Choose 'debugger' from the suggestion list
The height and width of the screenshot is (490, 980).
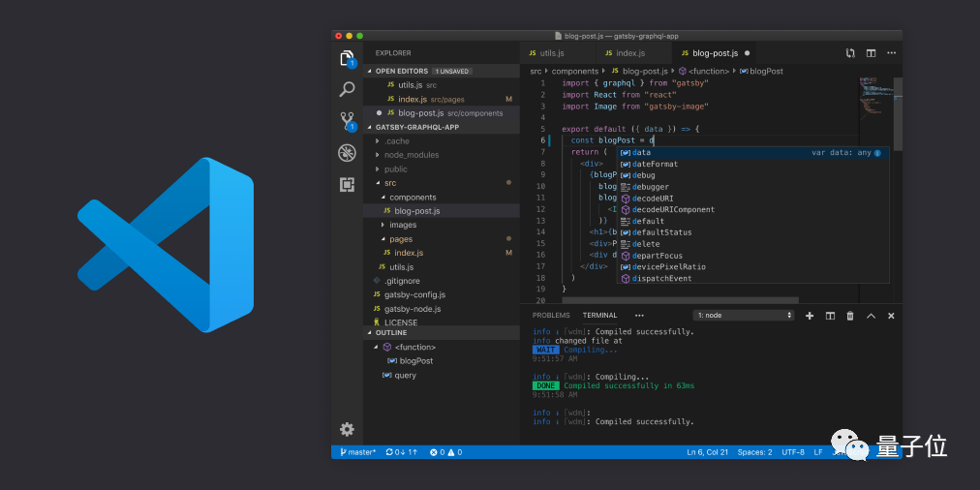[752, 187]
